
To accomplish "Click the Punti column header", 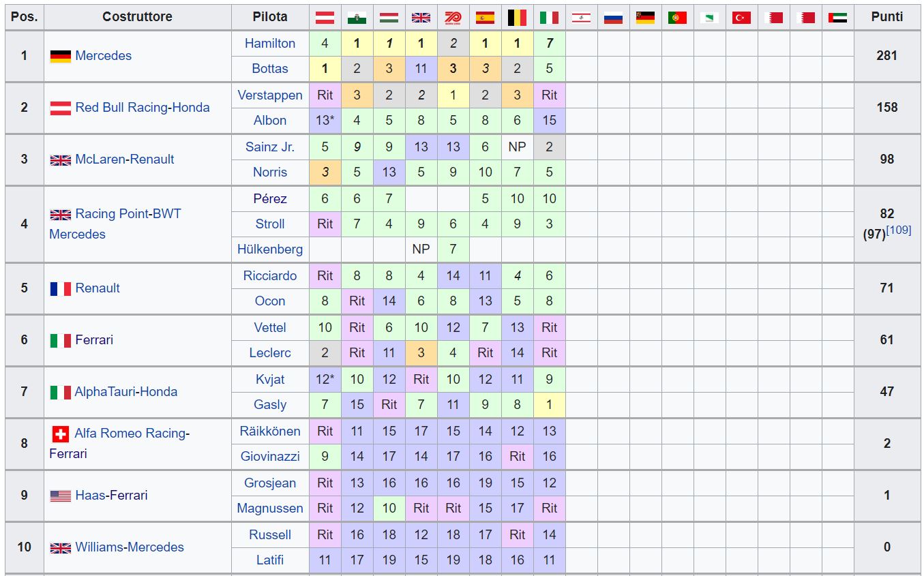I will (886, 17).
